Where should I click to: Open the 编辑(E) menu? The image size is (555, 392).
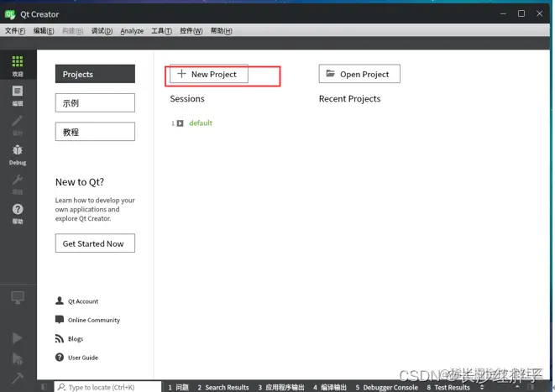(44, 31)
